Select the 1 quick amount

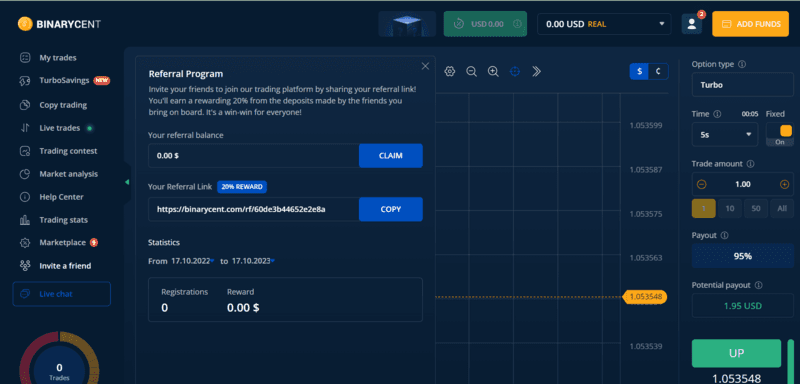click(x=703, y=209)
